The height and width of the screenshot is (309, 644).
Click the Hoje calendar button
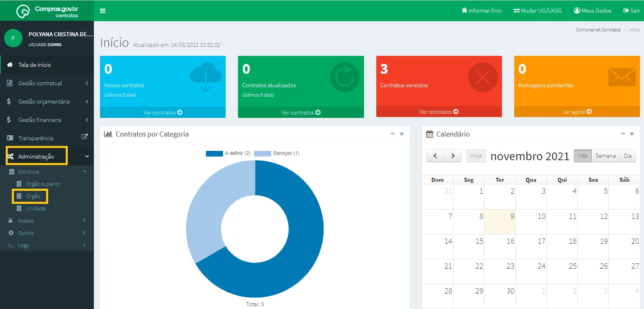(476, 156)
